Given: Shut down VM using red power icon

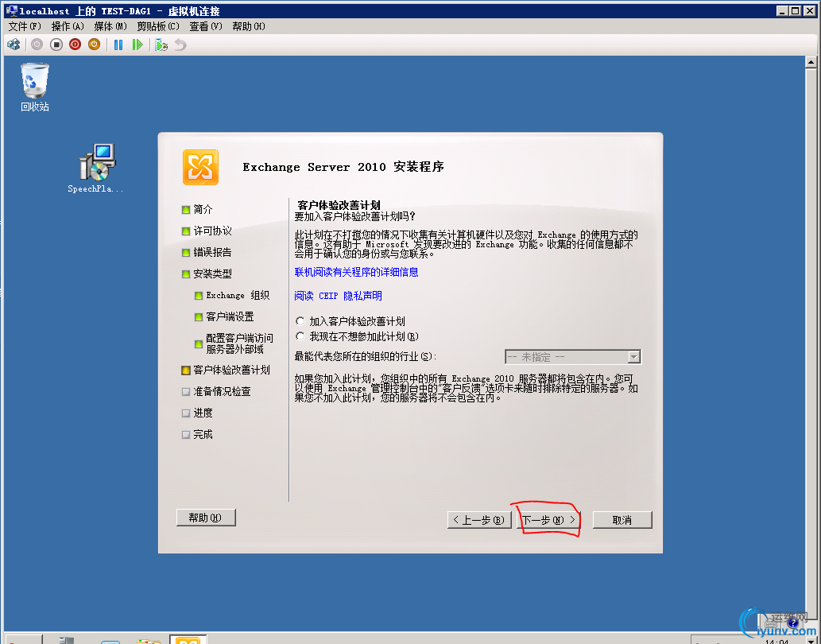Looking at the screenshot, I should tap(75, 45).
